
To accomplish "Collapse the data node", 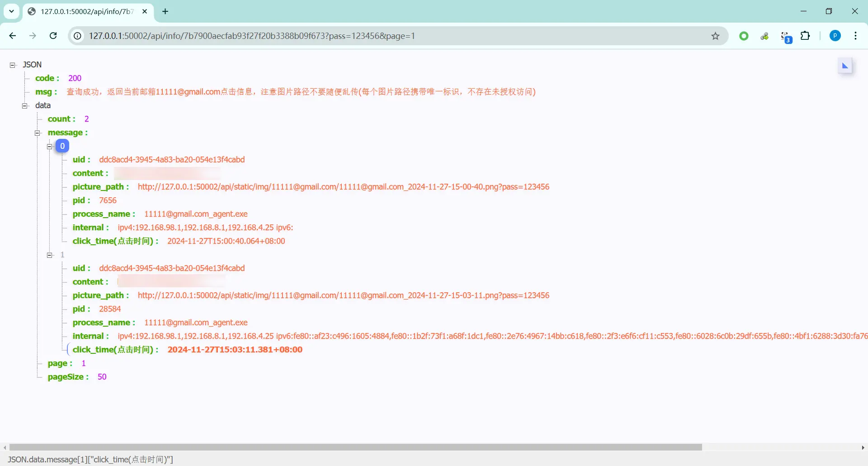I will pos(25,106).
